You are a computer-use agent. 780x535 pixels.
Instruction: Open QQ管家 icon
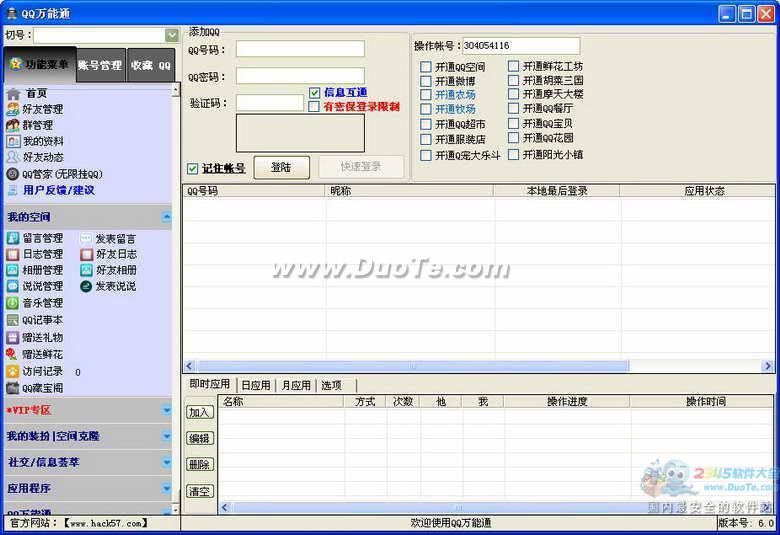click(13, 174)
